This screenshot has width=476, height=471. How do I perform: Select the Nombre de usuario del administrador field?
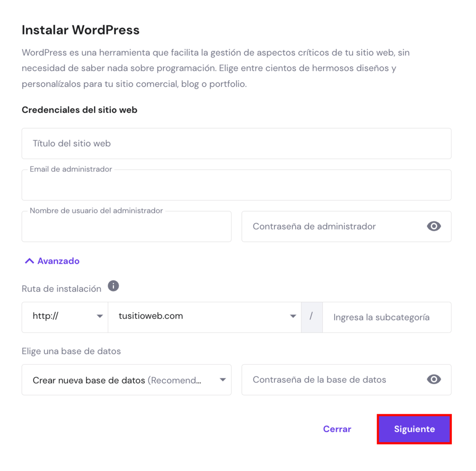(126, 227)
